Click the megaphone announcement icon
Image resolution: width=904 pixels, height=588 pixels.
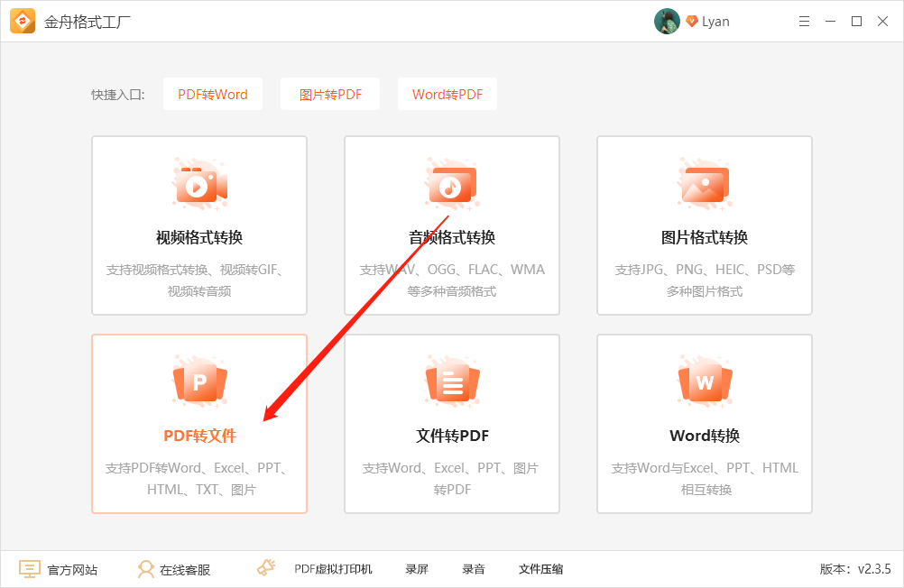coord(266,568)
